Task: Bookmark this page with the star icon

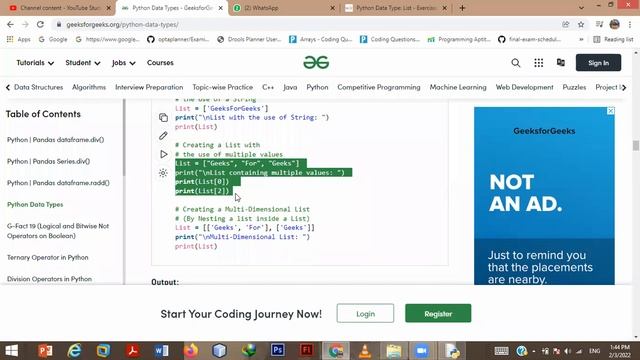Action: [581, 24]
